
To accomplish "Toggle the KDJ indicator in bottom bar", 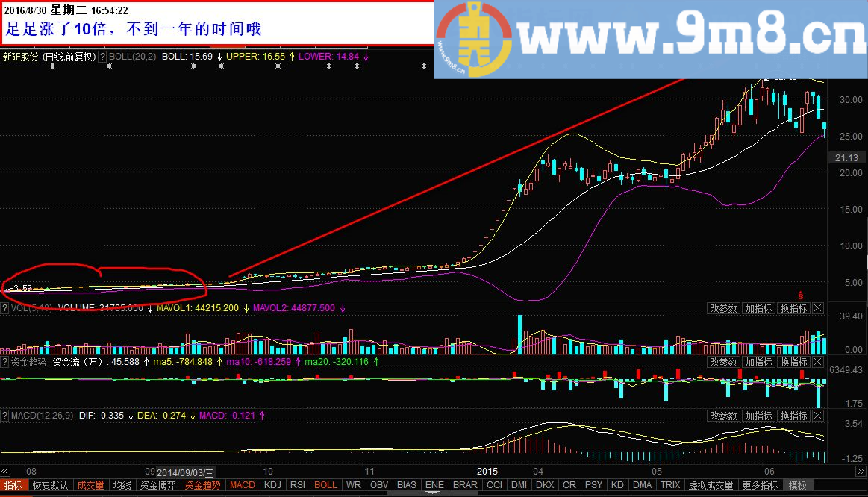I will coord(272,485).
